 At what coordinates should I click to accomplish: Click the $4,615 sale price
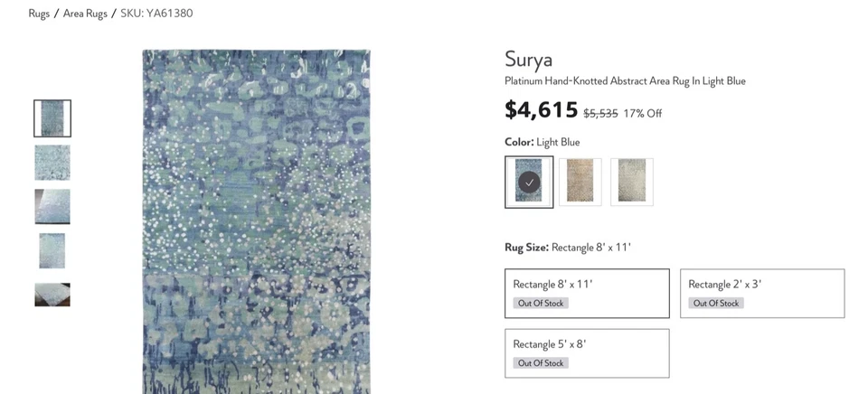click(x=541, y=111)
